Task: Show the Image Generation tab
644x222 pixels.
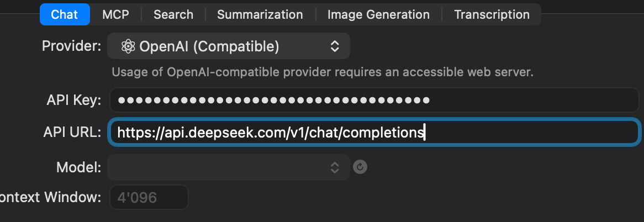Action: coord(378,14)
